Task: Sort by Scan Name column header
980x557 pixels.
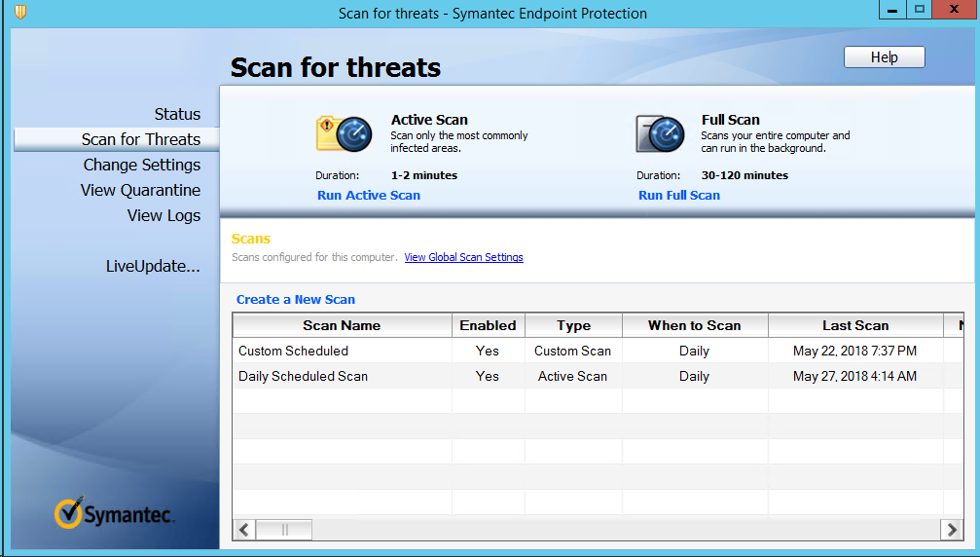Action: (342, 325)
